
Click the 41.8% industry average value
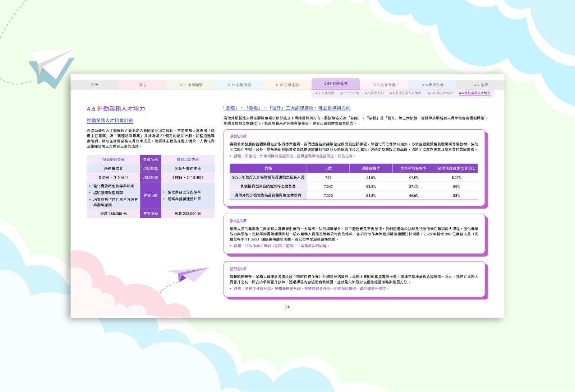[414, 177]
